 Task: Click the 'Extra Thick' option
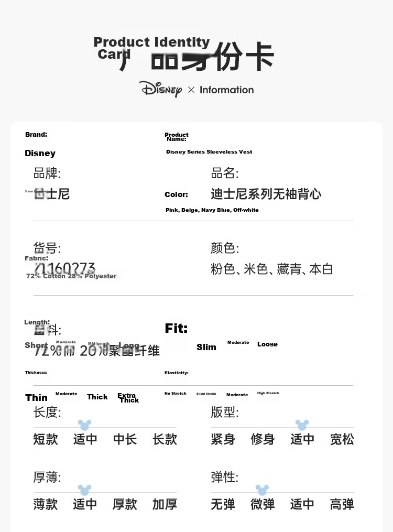click(128, 398)
